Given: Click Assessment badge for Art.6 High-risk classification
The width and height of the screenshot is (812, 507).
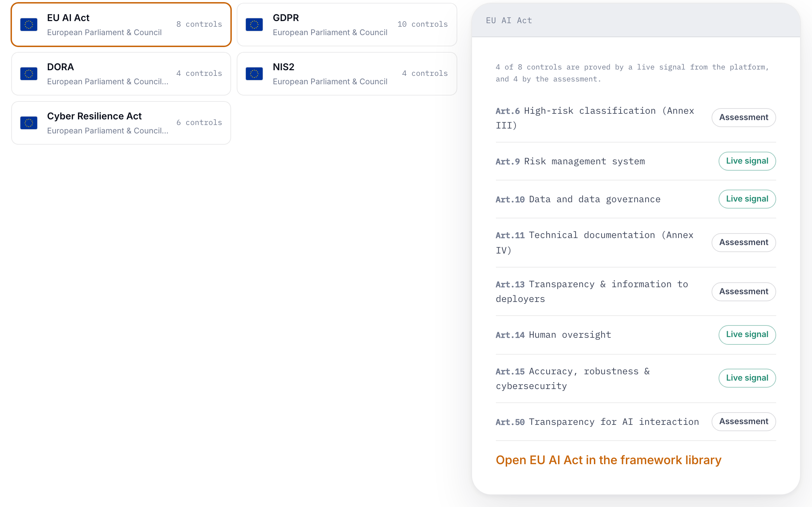Looking at the screenshot, I should point(744,117).
